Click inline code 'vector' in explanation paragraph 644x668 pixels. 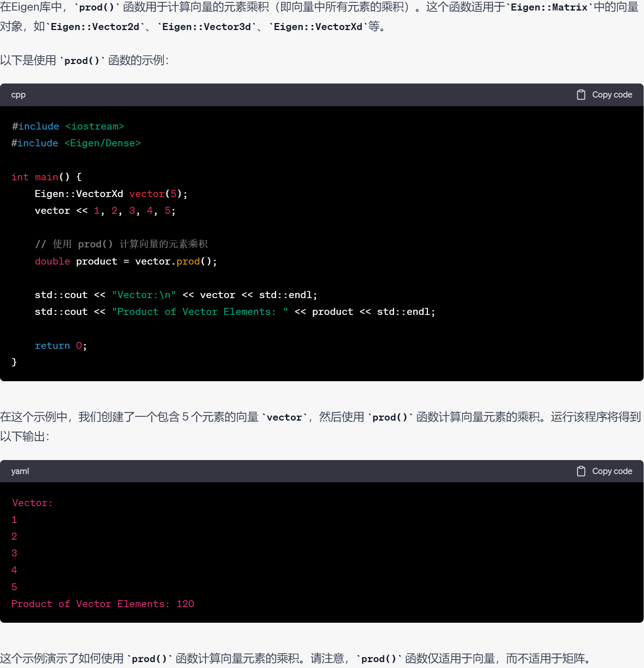[x=285, y=417]
